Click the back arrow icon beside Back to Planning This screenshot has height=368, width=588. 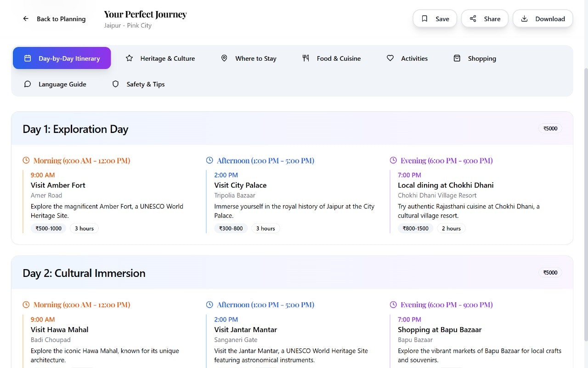point(26,19)
